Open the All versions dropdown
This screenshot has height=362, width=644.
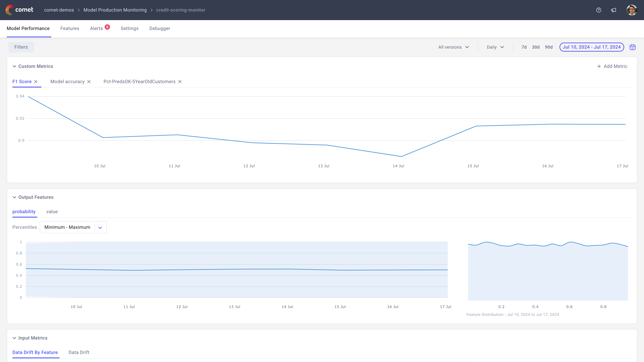tap(453, 47)
